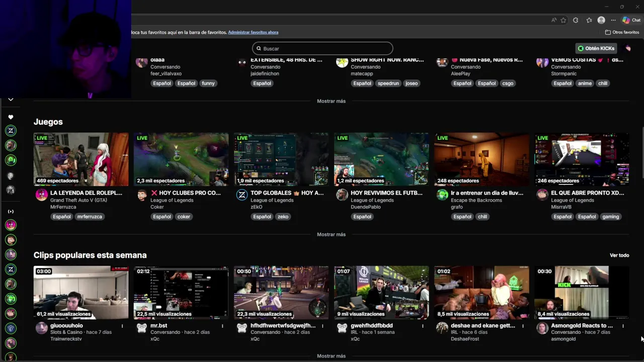Open the grafo channel avatar
The height and width of the screenshot is (362, 644).
coord(442,195)
